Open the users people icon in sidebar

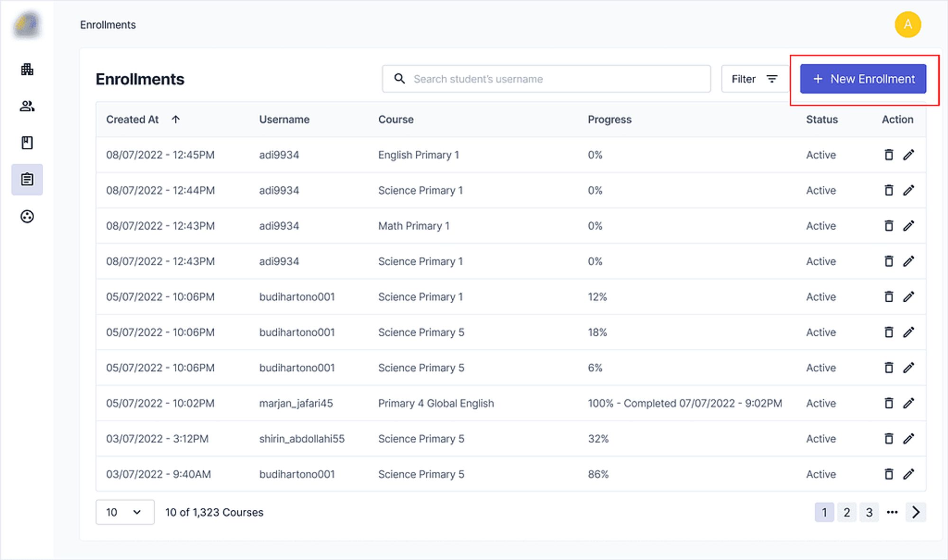coord(27,106)
